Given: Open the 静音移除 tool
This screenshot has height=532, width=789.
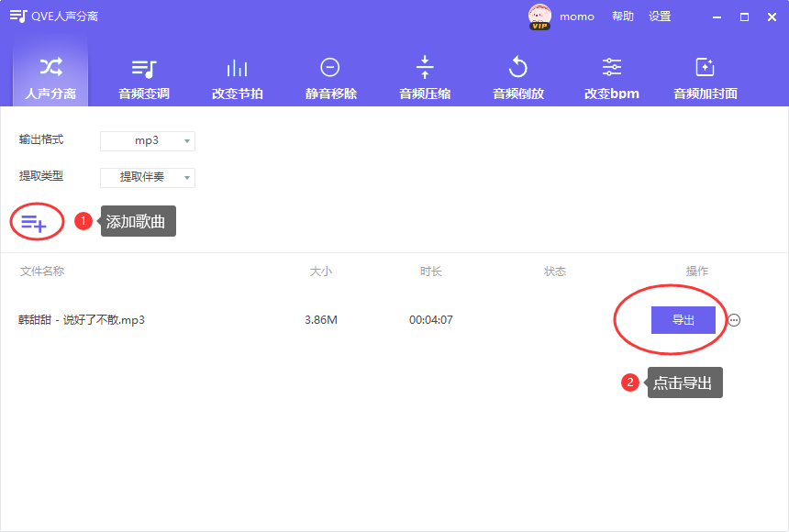Looking at the screenshot, I should [x=330, y=78].
